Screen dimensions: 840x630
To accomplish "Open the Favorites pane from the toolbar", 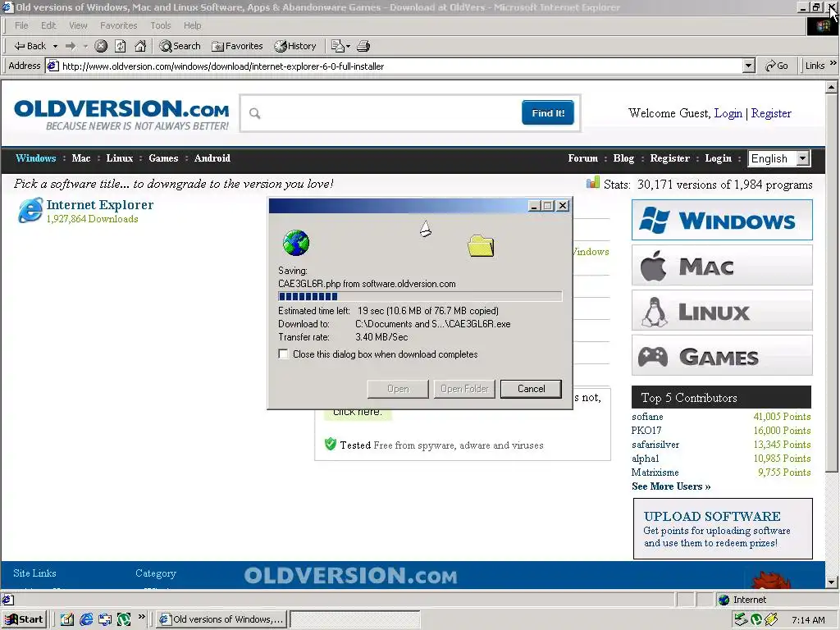I will coord(237,46).
